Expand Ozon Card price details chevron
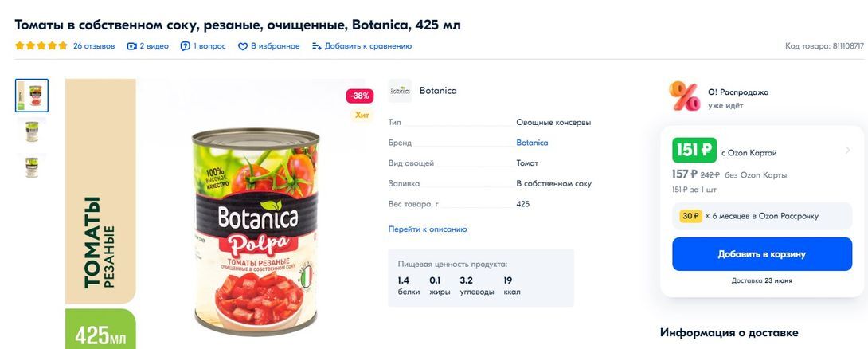868x349 pixels. coord(848,151)
